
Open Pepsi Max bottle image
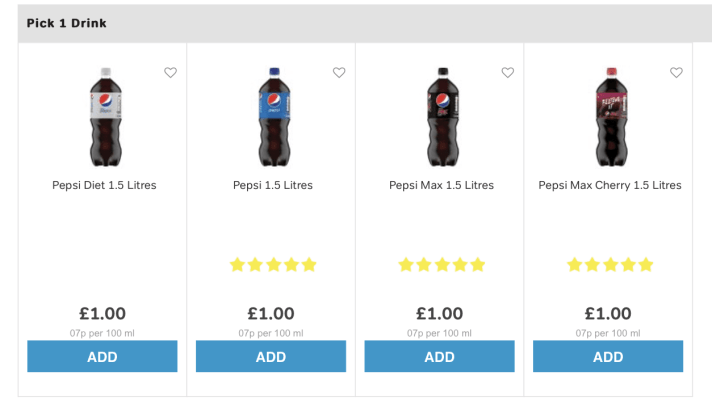(x=441, y=116)
